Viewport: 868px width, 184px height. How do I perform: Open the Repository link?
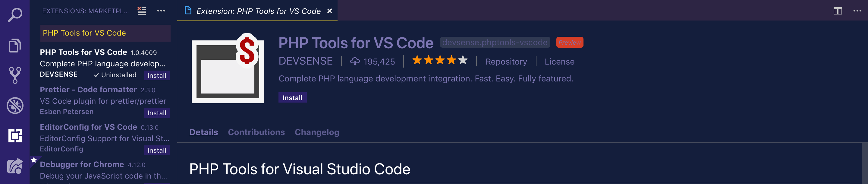point(506,62)
